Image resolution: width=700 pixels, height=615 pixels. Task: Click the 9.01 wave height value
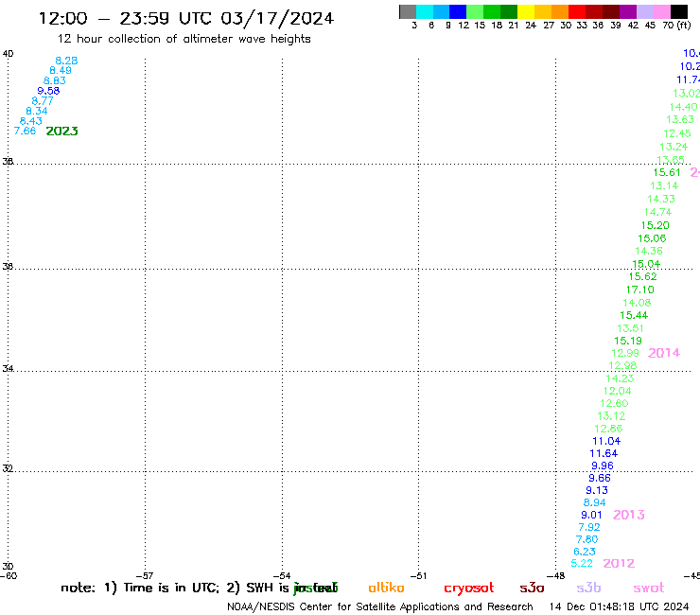click(591, 515)
